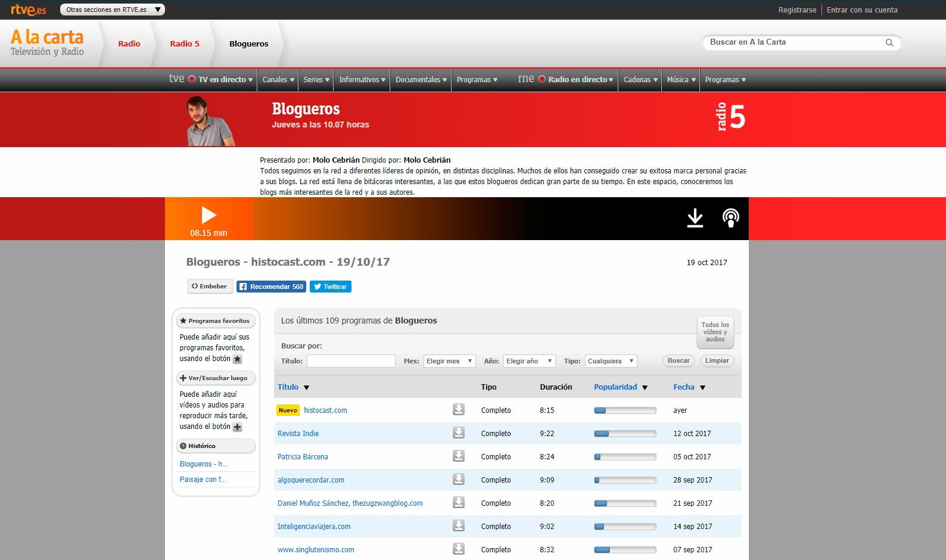Download the histocast.com episode
This screenshot has width=946, height=560.
(458, 410)
